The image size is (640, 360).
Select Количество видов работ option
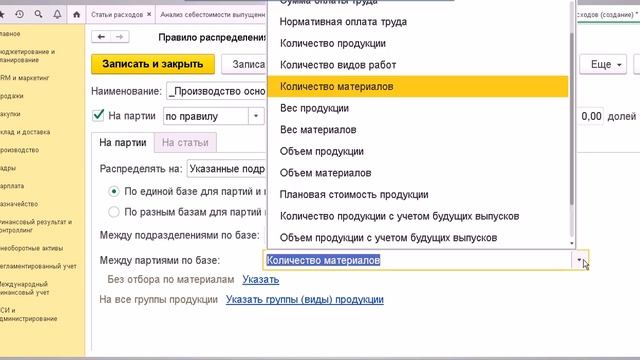pos(418,65)
